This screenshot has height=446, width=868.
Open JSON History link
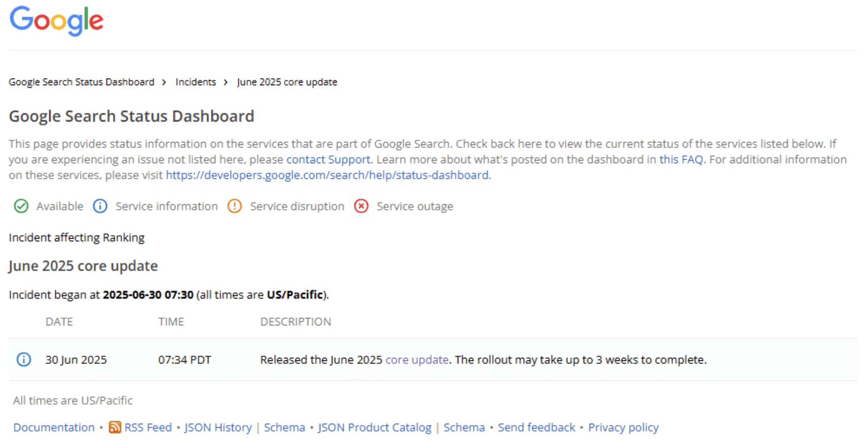(x=218, y=428)
